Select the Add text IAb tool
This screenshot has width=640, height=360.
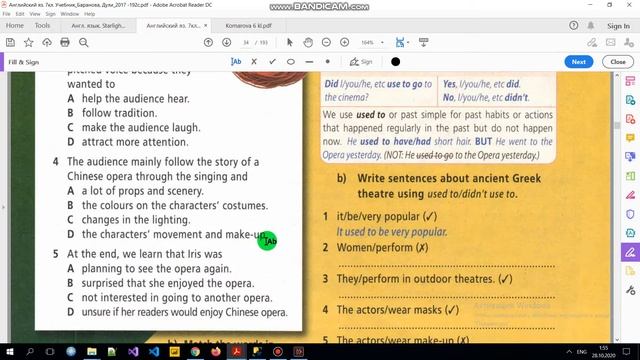pyautogui.click(x=236, y=62)
